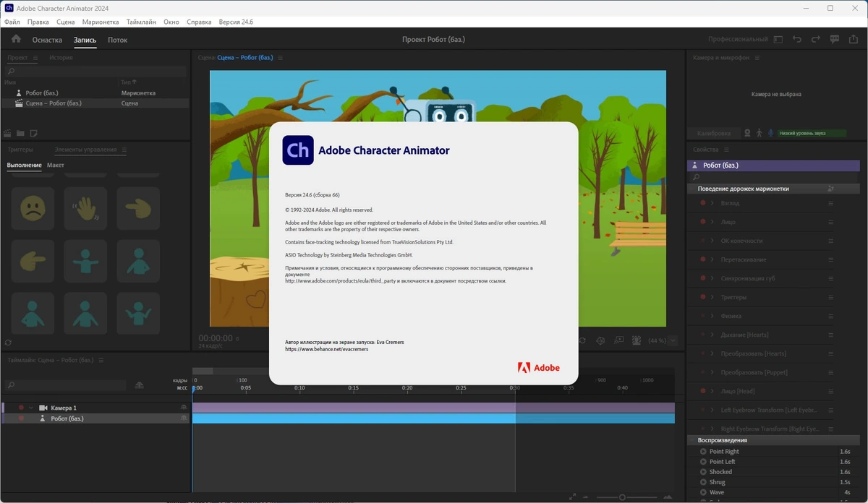Arm the Перетаскивание behavior record dot

pyautogui.click(x=702, y=259)
